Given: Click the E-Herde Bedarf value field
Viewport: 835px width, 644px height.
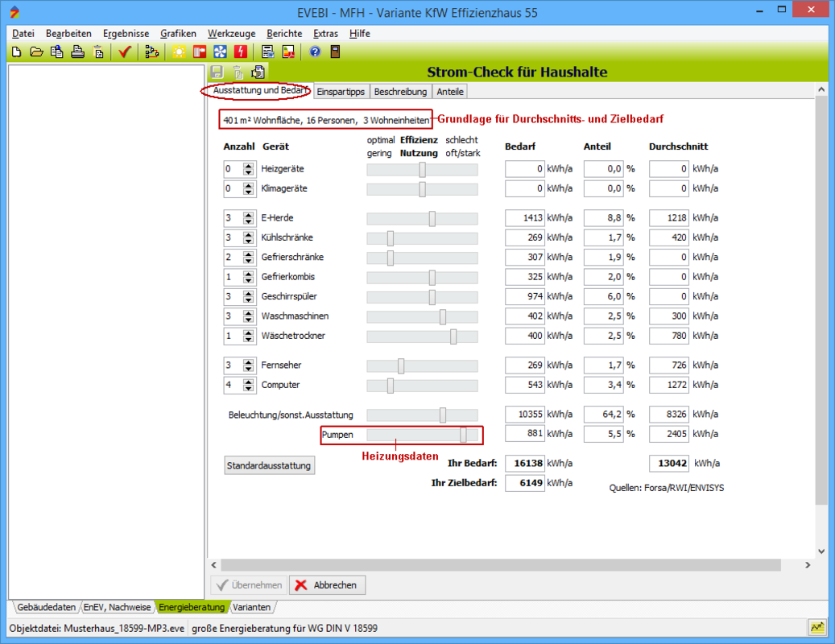Looking at the screenshot, I should [525, 218].
